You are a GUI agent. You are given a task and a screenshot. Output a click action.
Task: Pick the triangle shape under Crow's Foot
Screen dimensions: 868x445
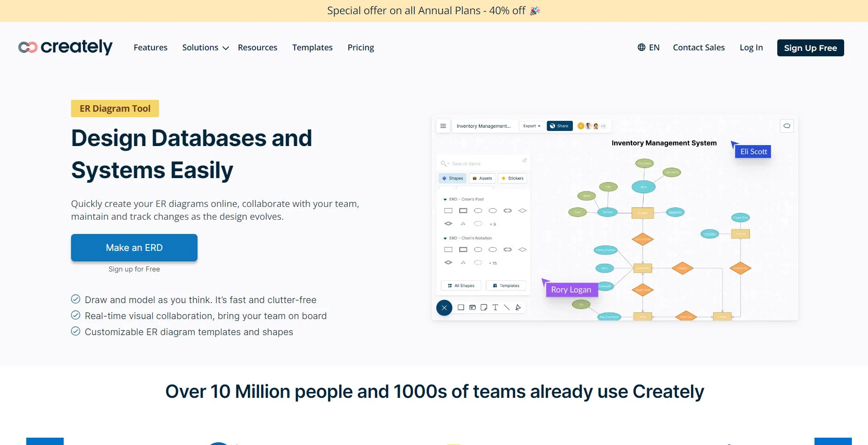463,224
